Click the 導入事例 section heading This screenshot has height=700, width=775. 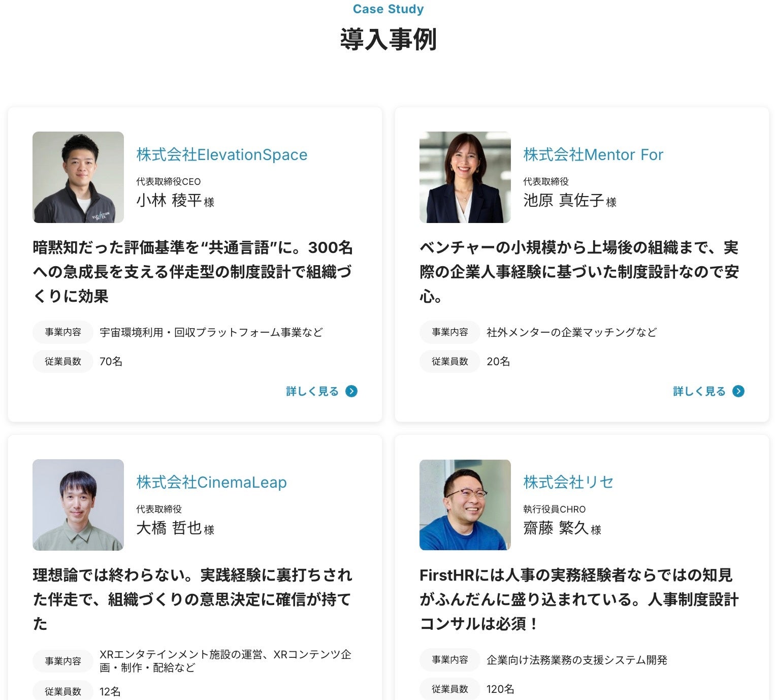tap(389, 39)
